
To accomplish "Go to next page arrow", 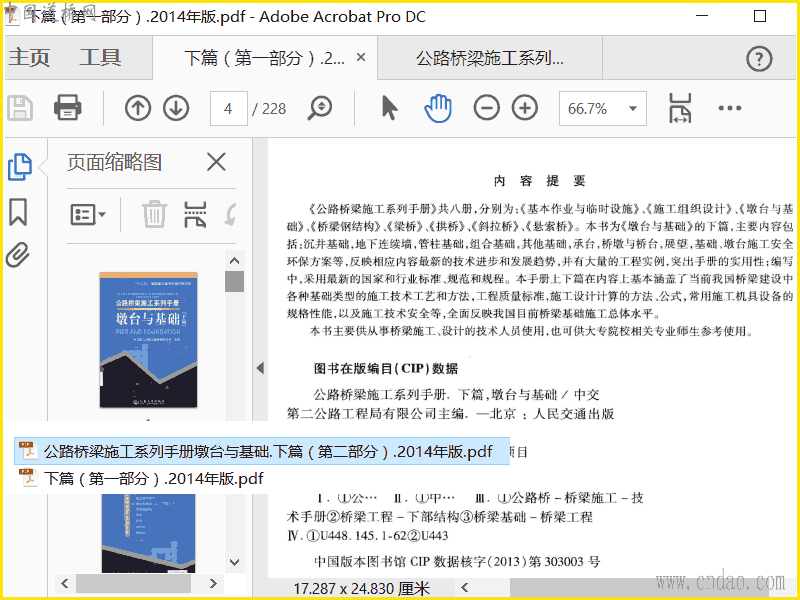I will click(177, 108).
